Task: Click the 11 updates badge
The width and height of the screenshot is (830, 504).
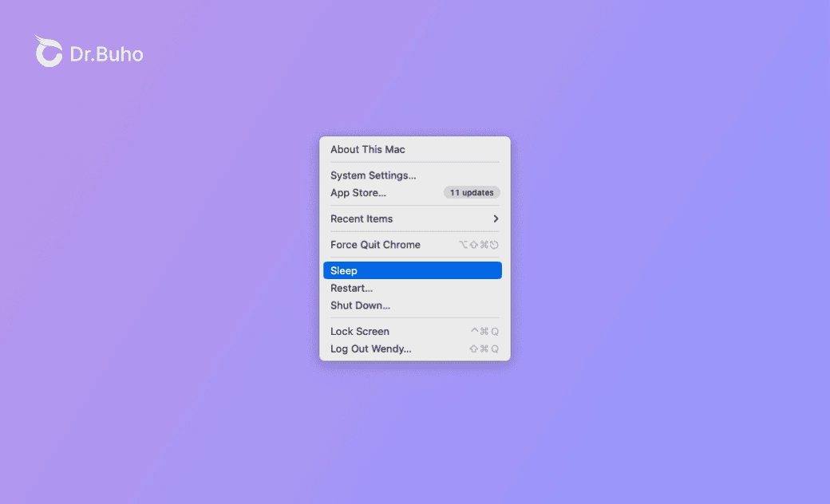Action: click(472, 192)
